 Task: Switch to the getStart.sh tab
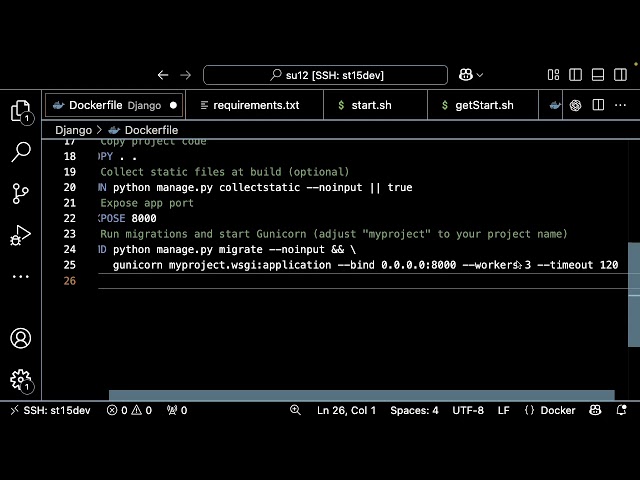coord(483,105)
